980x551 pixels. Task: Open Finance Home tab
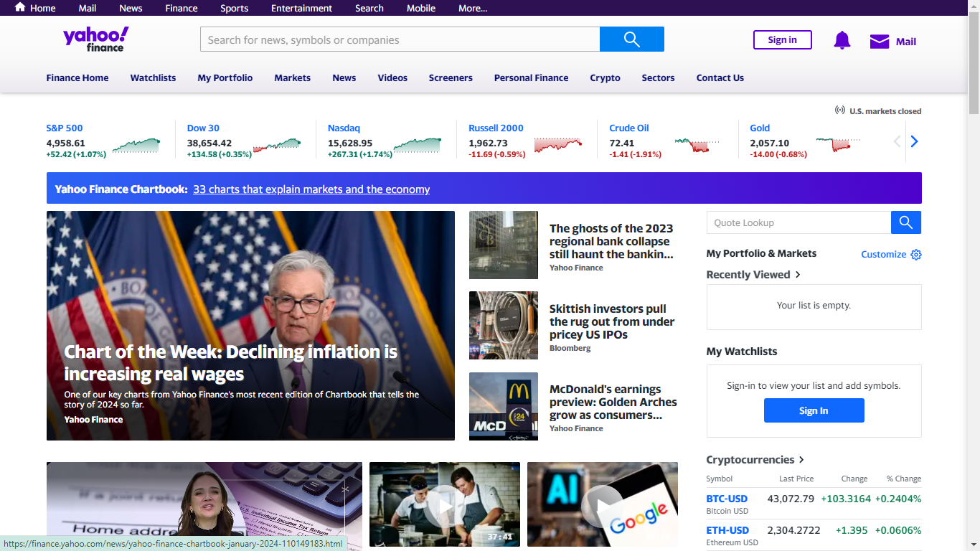pos(77,77)
